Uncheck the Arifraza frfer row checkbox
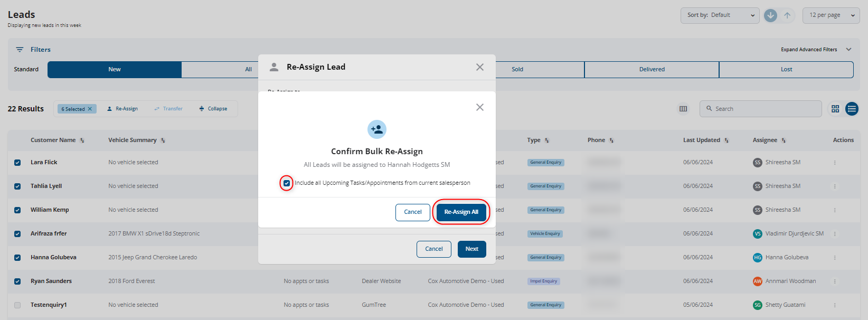Viewport: 868px width, 320px height. tap(17, 234)
